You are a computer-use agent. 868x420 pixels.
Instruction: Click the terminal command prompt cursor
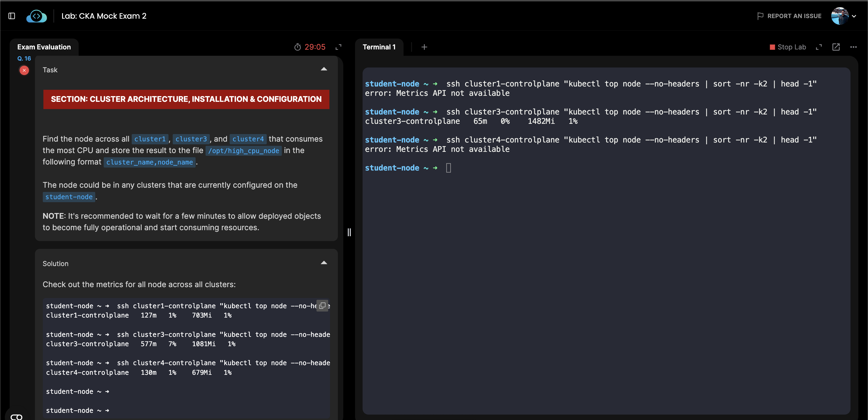click(x=448, y=168)
